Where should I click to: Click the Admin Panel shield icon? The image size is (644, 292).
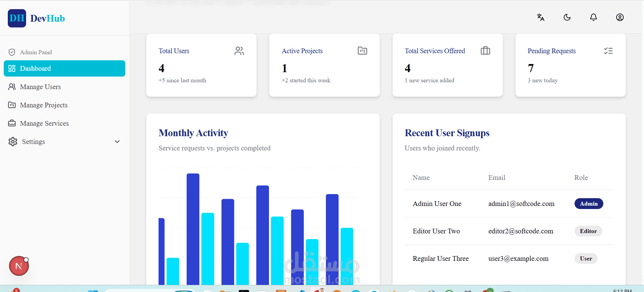click(12, 52)
